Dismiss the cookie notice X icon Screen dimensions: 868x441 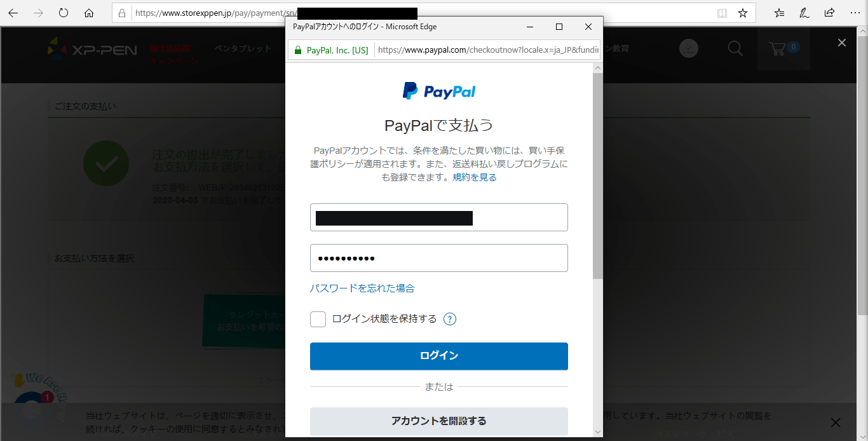click(x=836, y=423)
